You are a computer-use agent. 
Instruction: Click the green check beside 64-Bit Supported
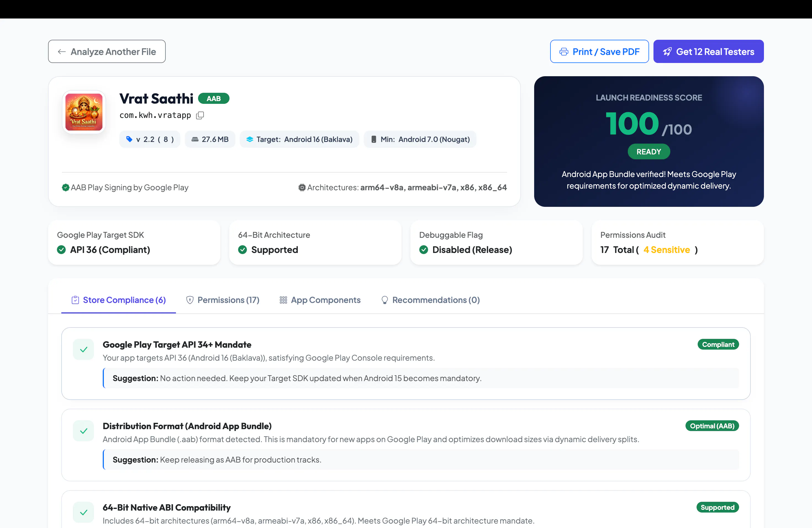(242, 250)
